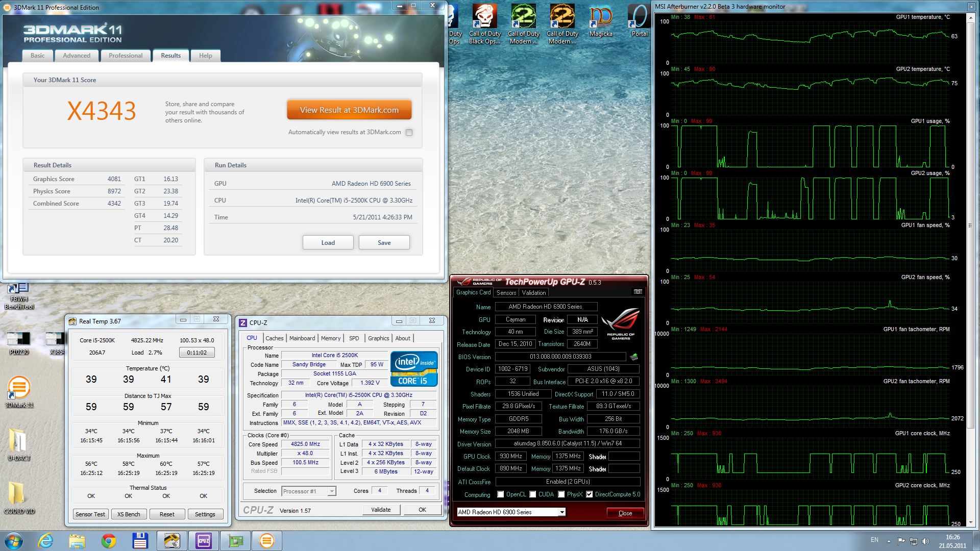Open the GPU selector dropdown in GPU-Z
Viewport: 980px width, 551px height.
pyautogui.click(x=562, y=512)
